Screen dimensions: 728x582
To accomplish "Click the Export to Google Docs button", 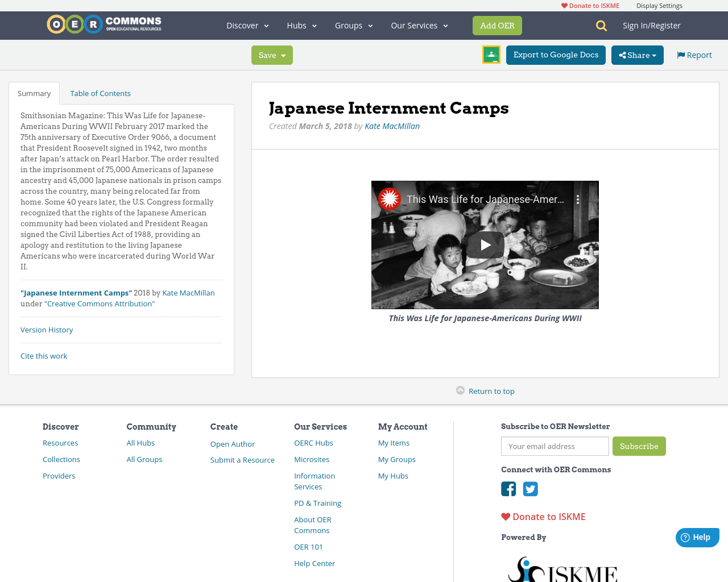I will tap(556, 55).
